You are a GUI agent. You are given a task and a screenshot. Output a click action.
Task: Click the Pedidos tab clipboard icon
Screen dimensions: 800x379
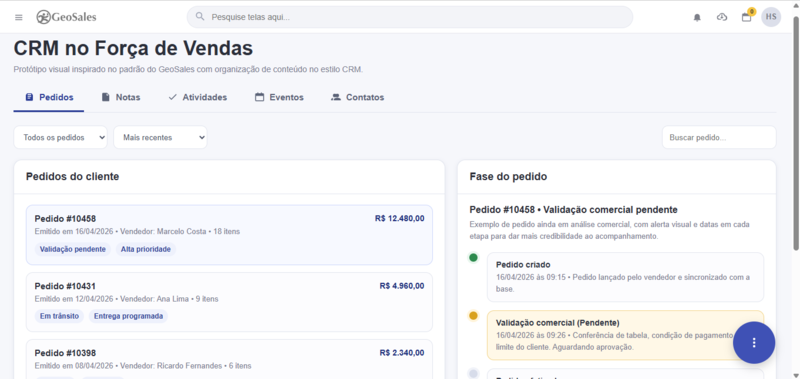click(29, 97)
